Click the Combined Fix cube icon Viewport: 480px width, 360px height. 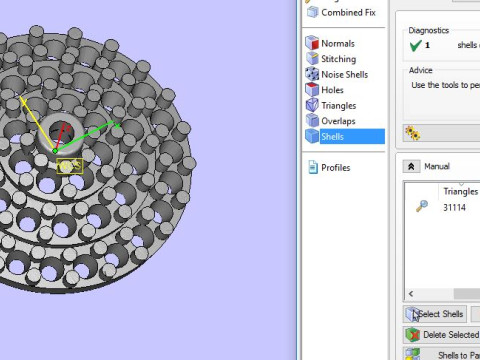click(312, 12)
